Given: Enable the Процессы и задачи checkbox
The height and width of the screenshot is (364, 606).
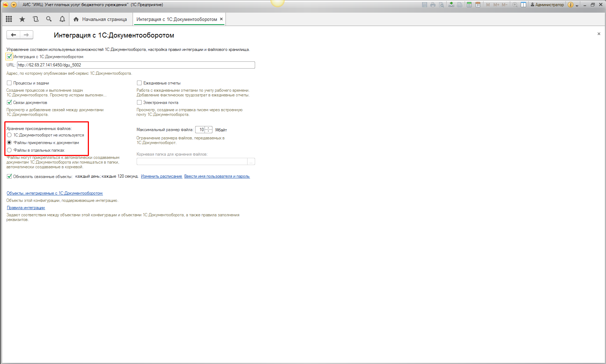Looking at the screenshot, I should [9, 83].
